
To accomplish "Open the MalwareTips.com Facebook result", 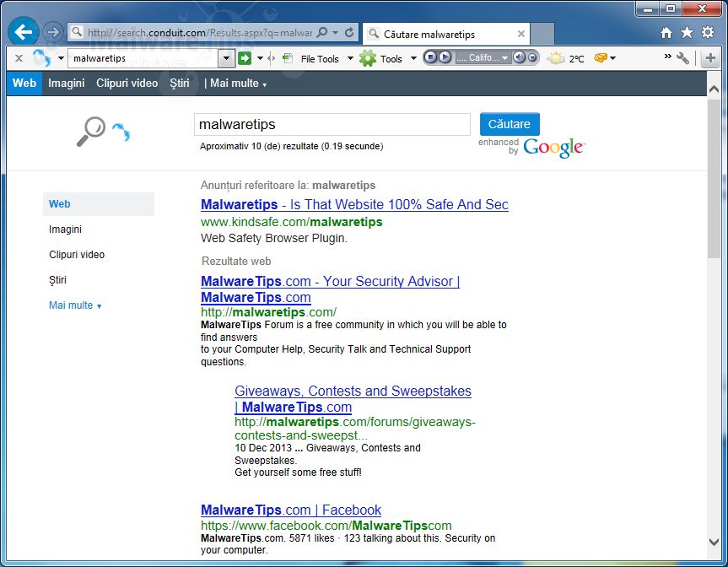I will click(x=291, y=510).
